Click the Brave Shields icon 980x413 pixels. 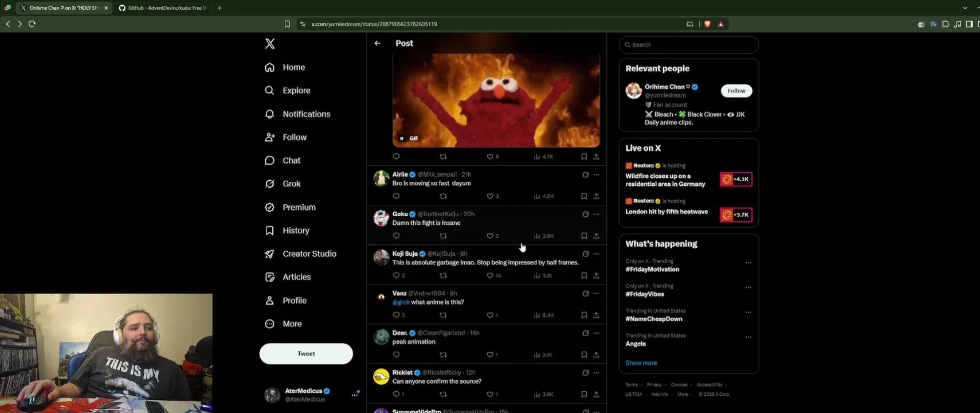(x=707, y=24)
